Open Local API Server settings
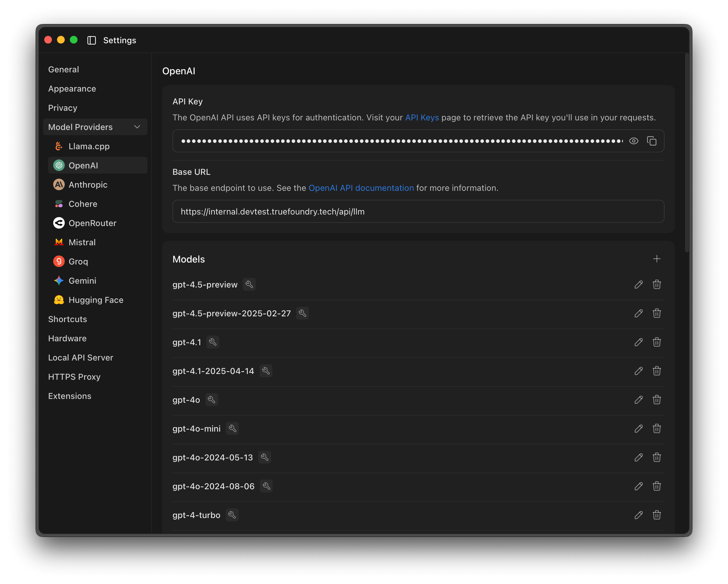728x584 pixels. tap(80, 357)
